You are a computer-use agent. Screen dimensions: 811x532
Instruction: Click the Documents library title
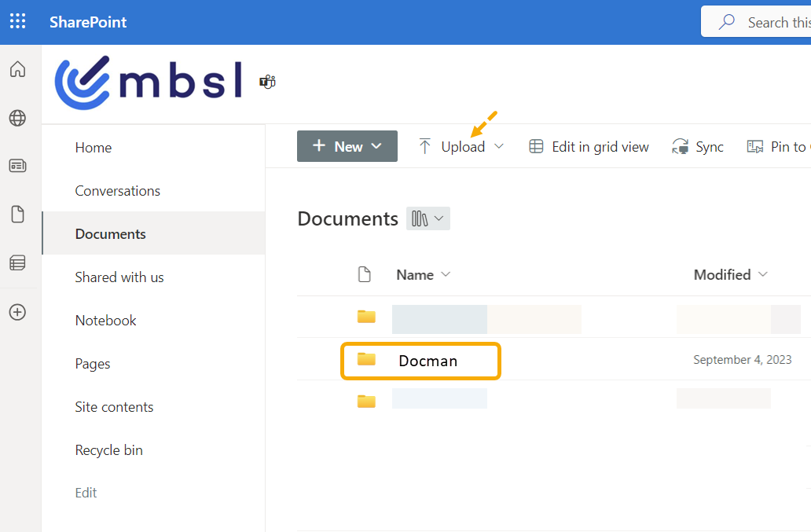(x=347, y=218)
